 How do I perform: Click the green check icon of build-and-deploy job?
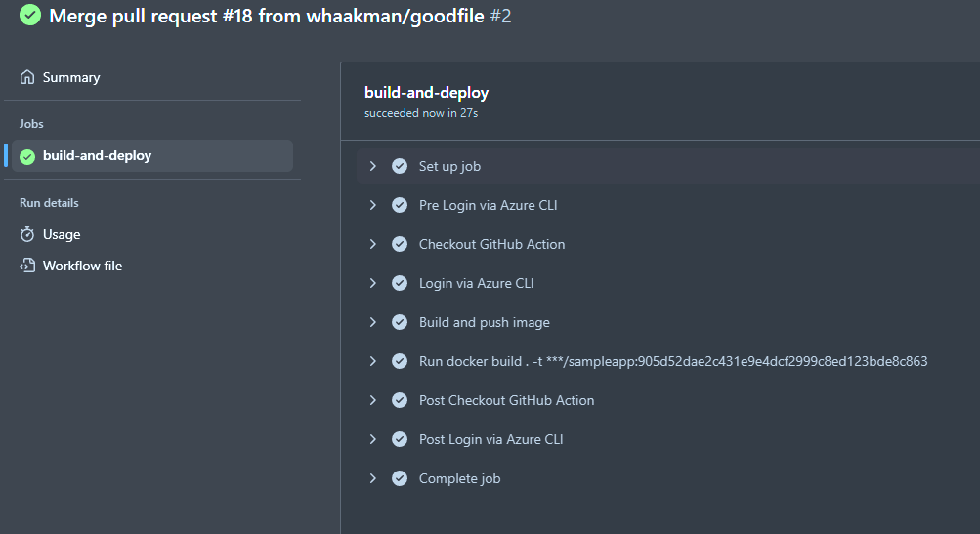pos(27,156)
